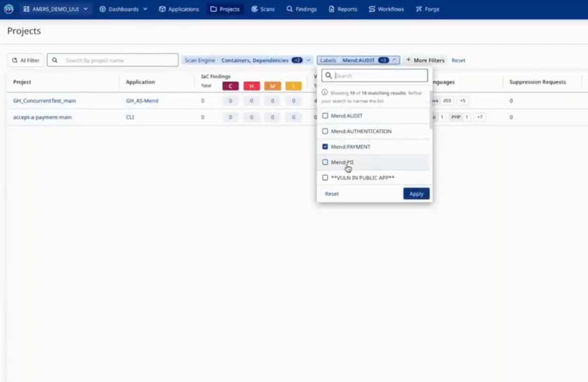Click the info icon beside matching results
This screenshot has width=588, height=382.
click(x=325, y=93)
